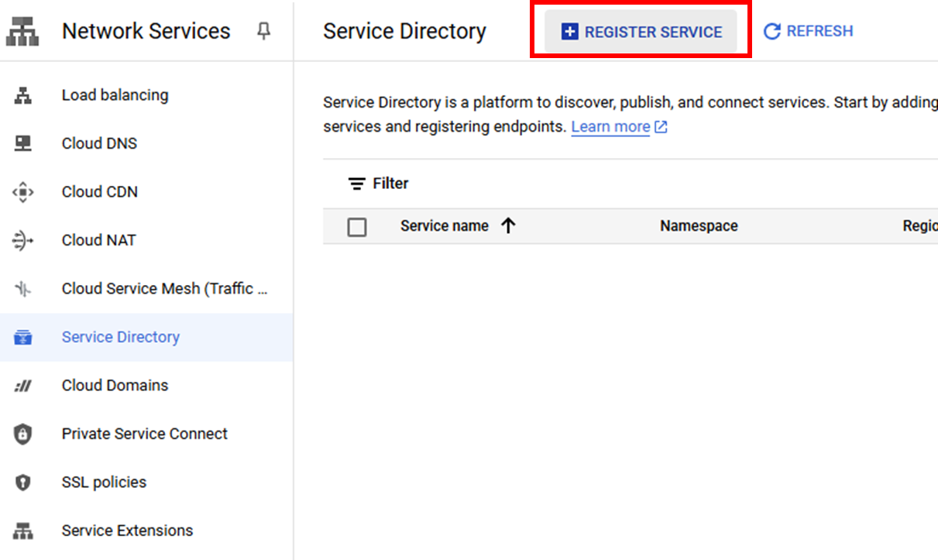Click the Network Services header icon
Image resolution: width=938 pixels, height=560 pixels.
coord(22,32)
